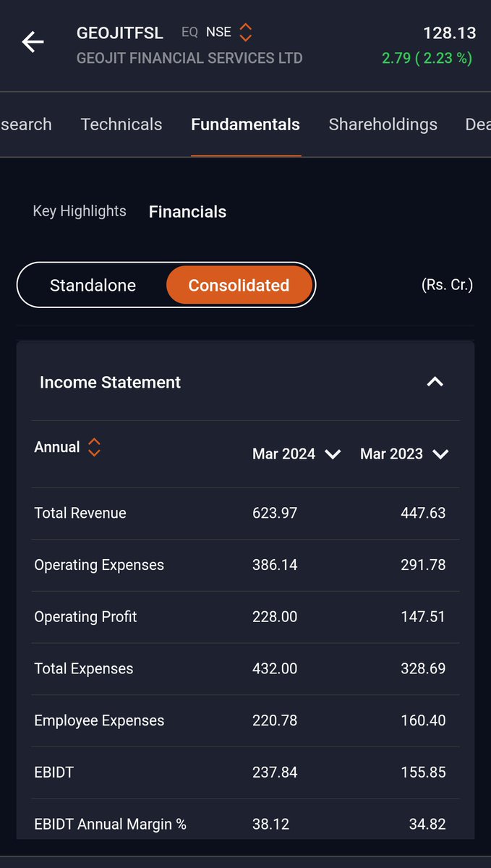Viewport: 491px width, 868px height.
Task: Select the Employee Expenses row label
Action: click(x=99, y=721)
